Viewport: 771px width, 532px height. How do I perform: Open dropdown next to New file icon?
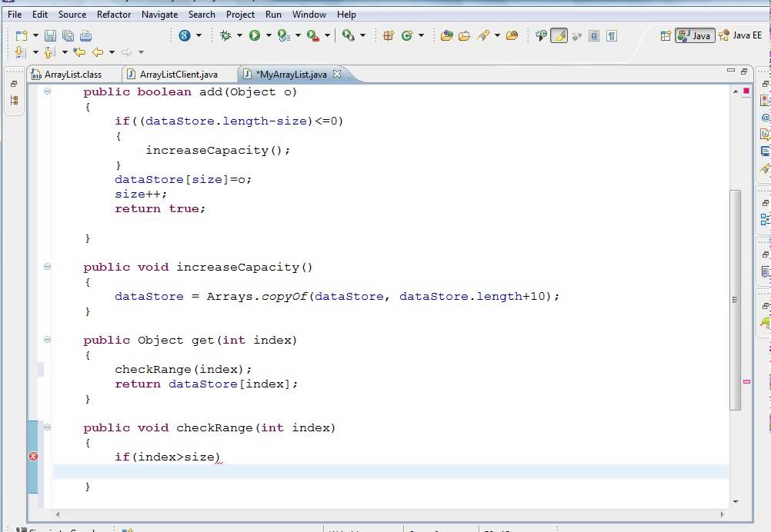pos(35,35)
